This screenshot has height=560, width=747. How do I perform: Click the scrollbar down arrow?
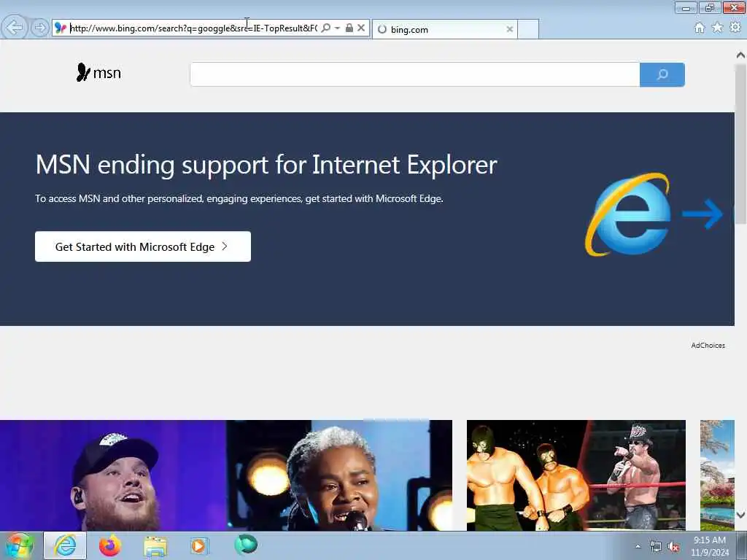[x=740, y=515]
